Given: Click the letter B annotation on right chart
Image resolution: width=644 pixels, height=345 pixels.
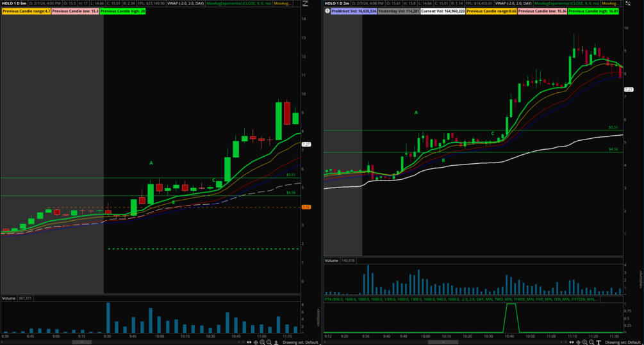Looking at the screenshot, I should coord(443,161).
